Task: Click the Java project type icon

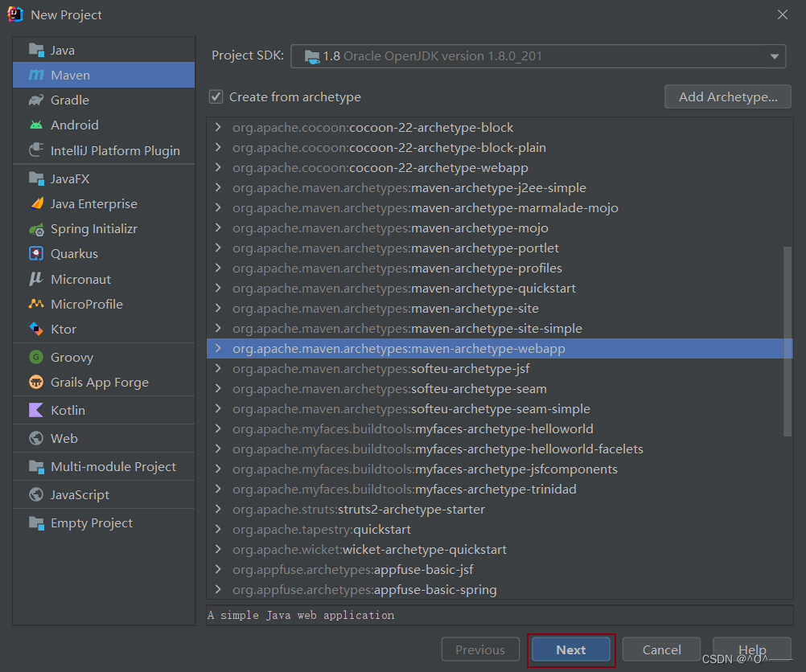Action: (x=36, y=50)
